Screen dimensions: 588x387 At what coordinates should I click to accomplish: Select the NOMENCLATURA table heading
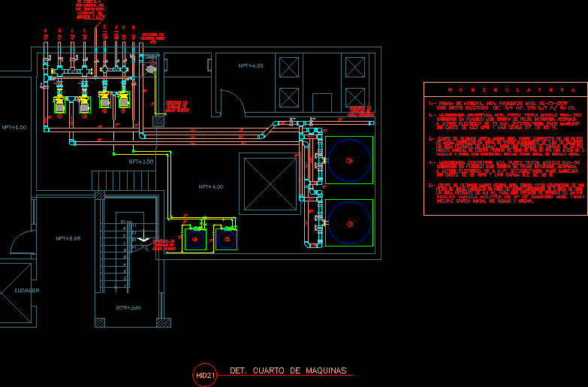[511, 89]
